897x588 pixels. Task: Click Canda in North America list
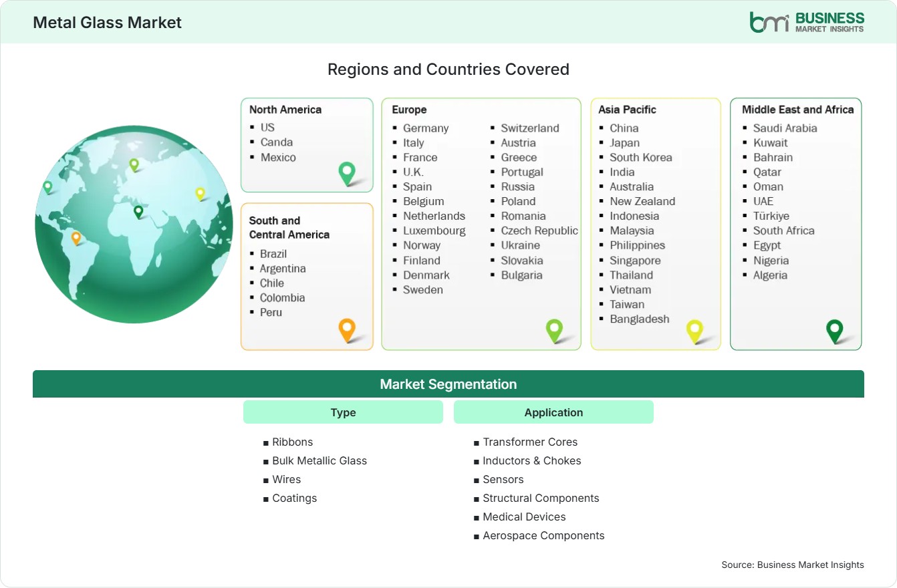click(277, 142)
